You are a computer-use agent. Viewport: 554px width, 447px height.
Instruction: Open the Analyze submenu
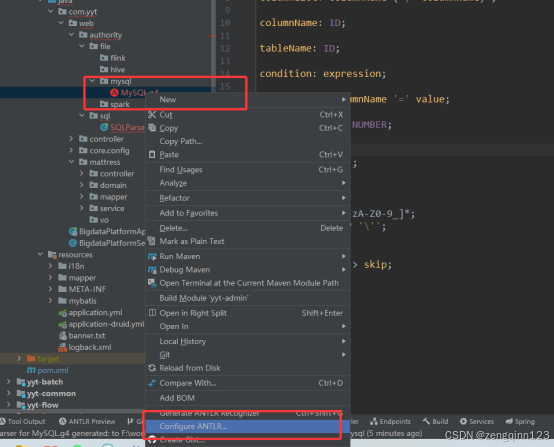click(x=248, y=183)
